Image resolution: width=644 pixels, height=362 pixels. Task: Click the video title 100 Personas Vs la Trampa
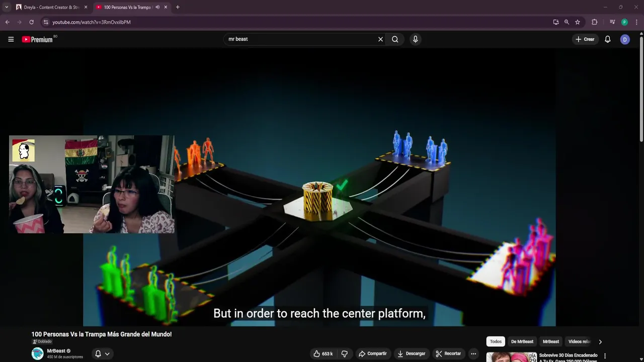tap(102, 334)
